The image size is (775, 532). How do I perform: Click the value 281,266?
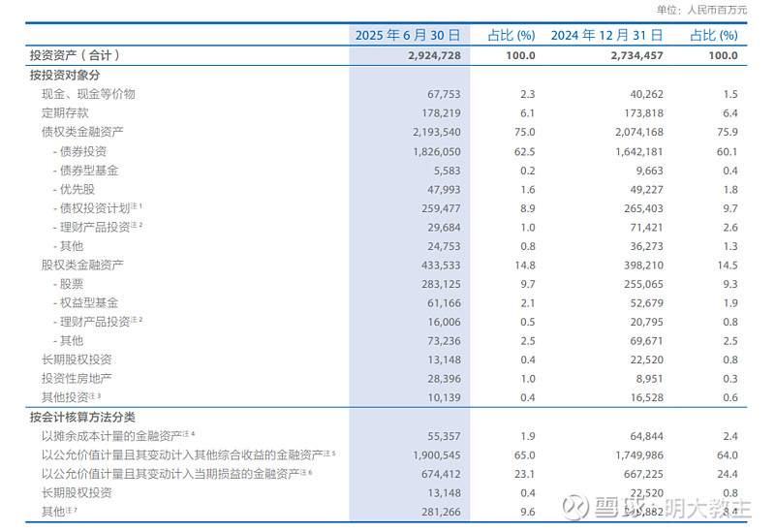441,512
